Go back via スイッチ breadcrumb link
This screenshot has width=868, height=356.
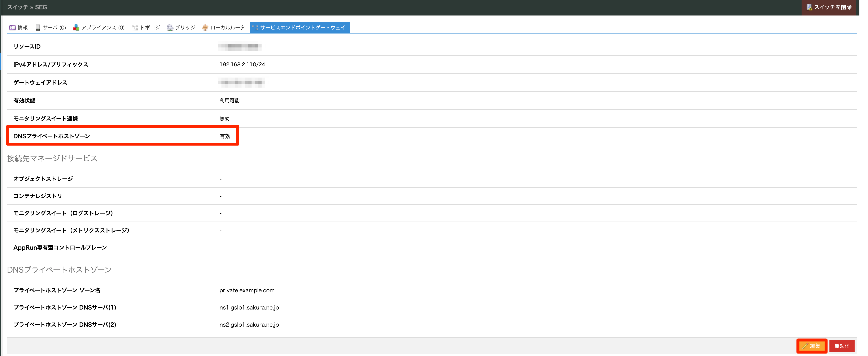point(18,7)
